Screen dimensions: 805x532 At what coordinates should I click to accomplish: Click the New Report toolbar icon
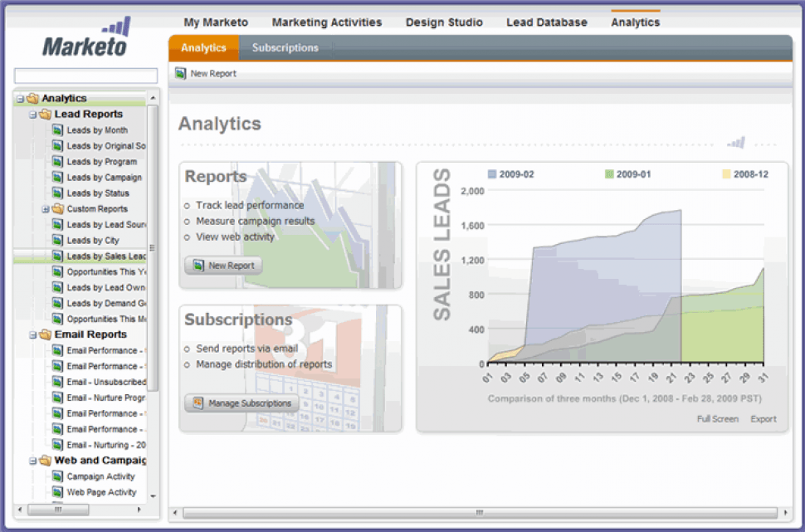pos(180,73)
